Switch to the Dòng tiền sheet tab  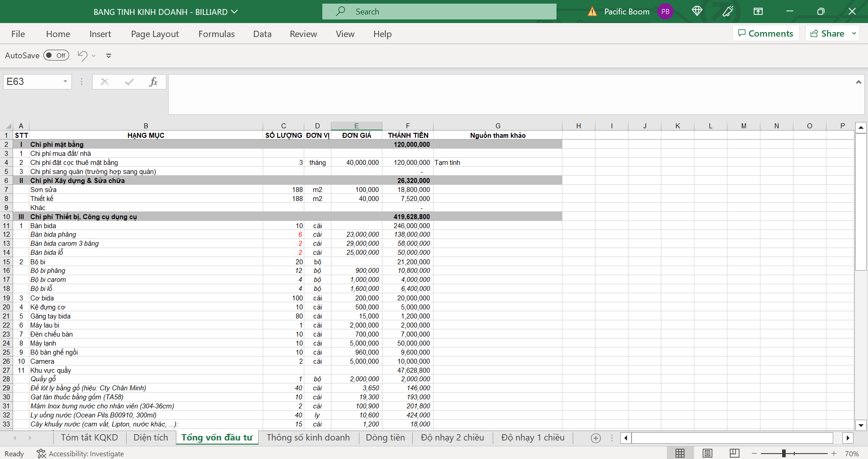coord(385,437)
